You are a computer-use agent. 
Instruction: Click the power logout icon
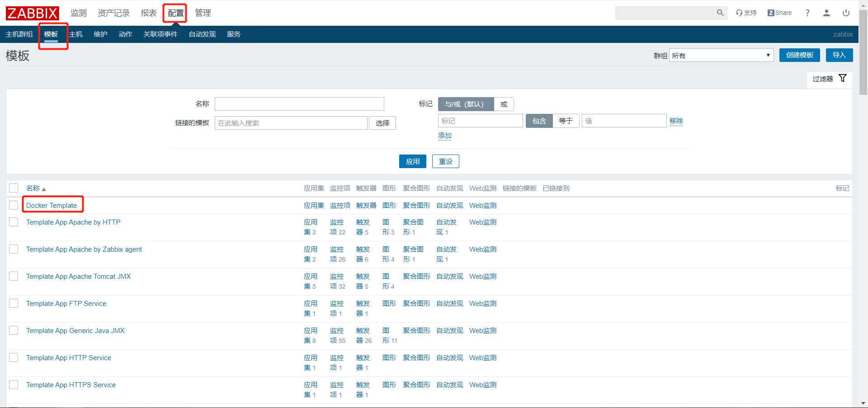pos(846,13)
